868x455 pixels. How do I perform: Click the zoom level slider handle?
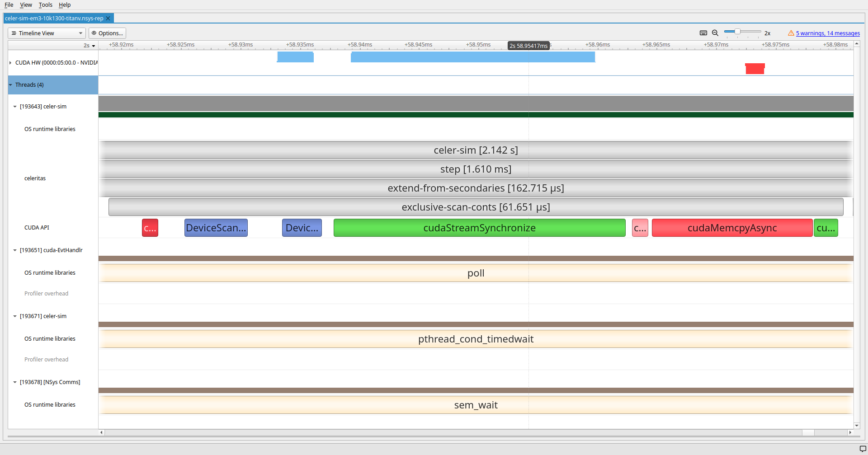coord(737,32)
